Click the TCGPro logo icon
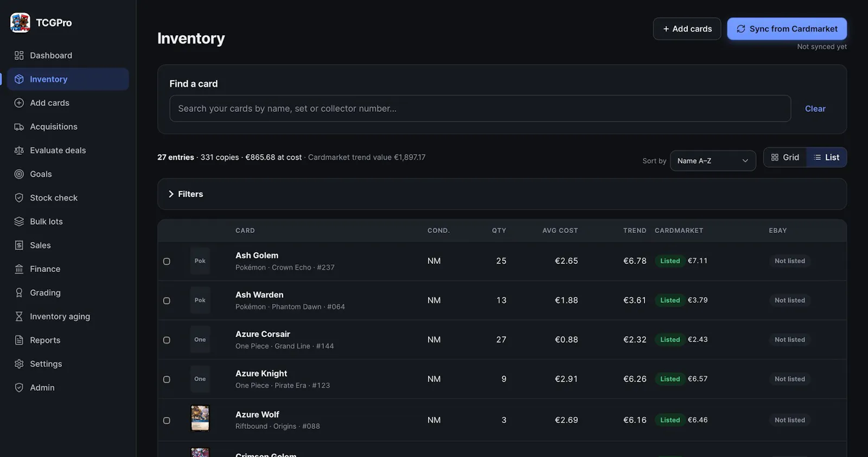The width and height of the screenshot is (868, 457). pyautogui.click(x=20, y=23)
